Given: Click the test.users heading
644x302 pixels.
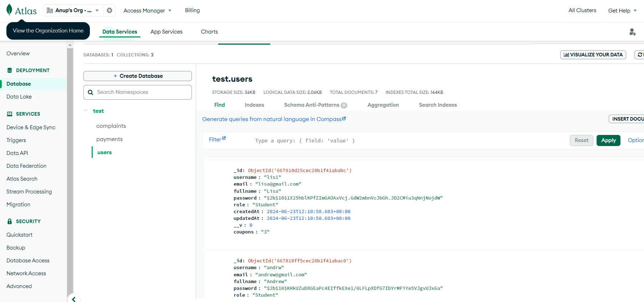Looking at the screenshot, I should click(x=232, y=79).
